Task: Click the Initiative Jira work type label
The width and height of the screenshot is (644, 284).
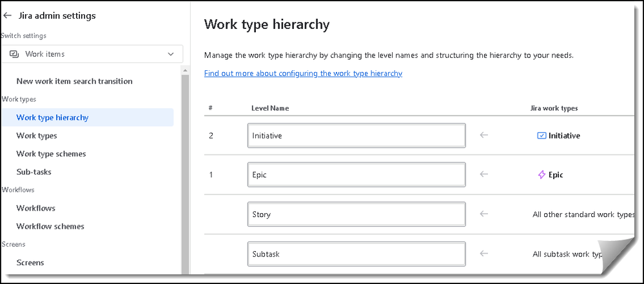Action: [x=564, y=136]
